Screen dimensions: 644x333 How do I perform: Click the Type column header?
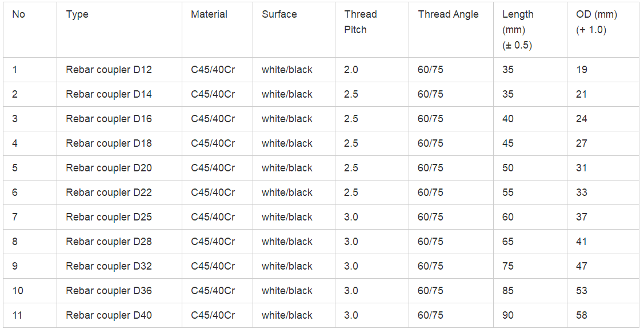119,30
